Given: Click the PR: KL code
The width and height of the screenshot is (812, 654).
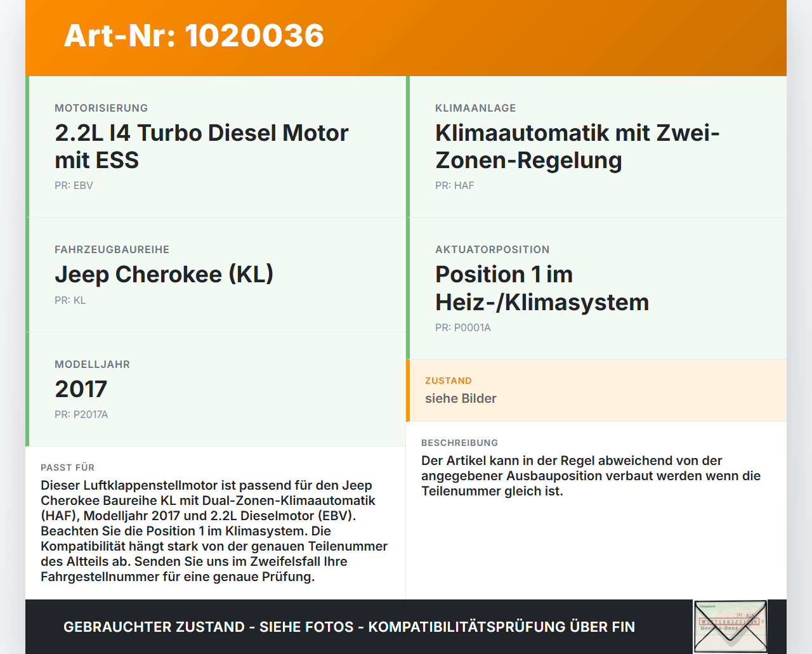Looking at the screenshot, I should point(70,300).
